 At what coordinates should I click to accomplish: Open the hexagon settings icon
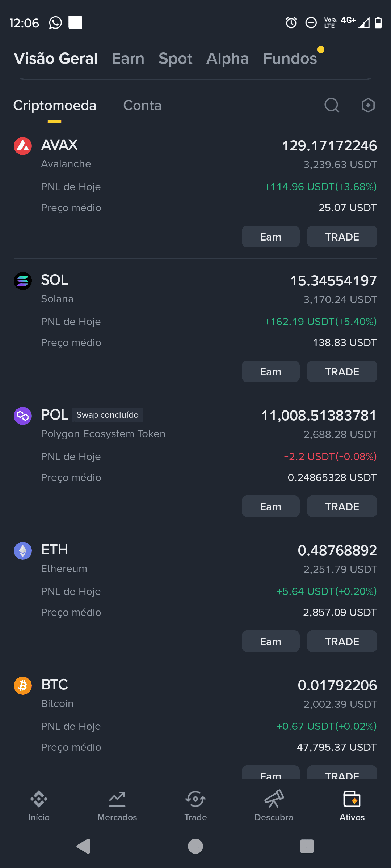coord(368,106)
